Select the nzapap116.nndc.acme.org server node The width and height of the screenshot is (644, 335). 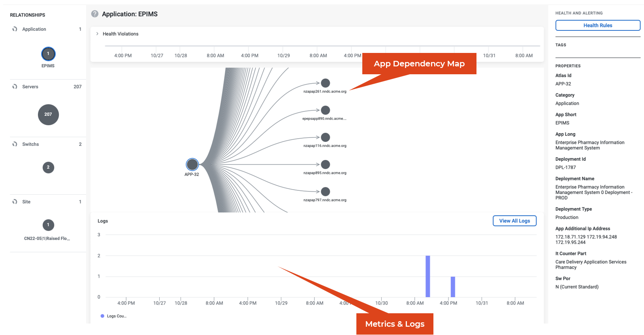(325, 137)
